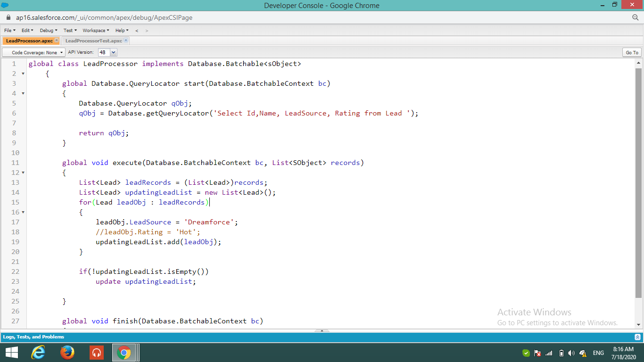The image size is (644, 362).
Task: Click the address bar lock icon
Action: (8, 17)
